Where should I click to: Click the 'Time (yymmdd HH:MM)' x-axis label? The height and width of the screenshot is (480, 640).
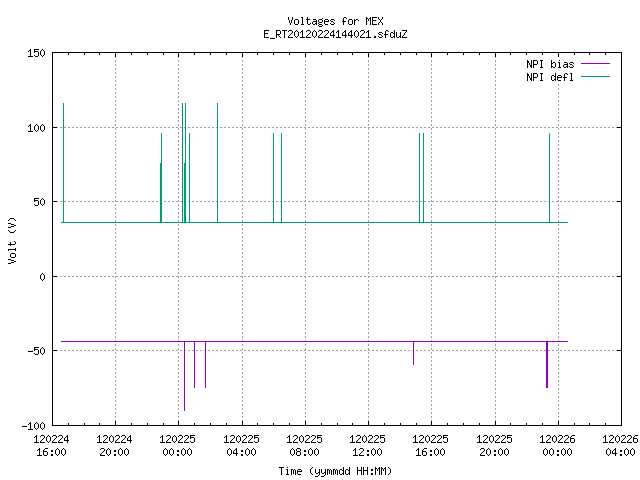pos(335,471)
